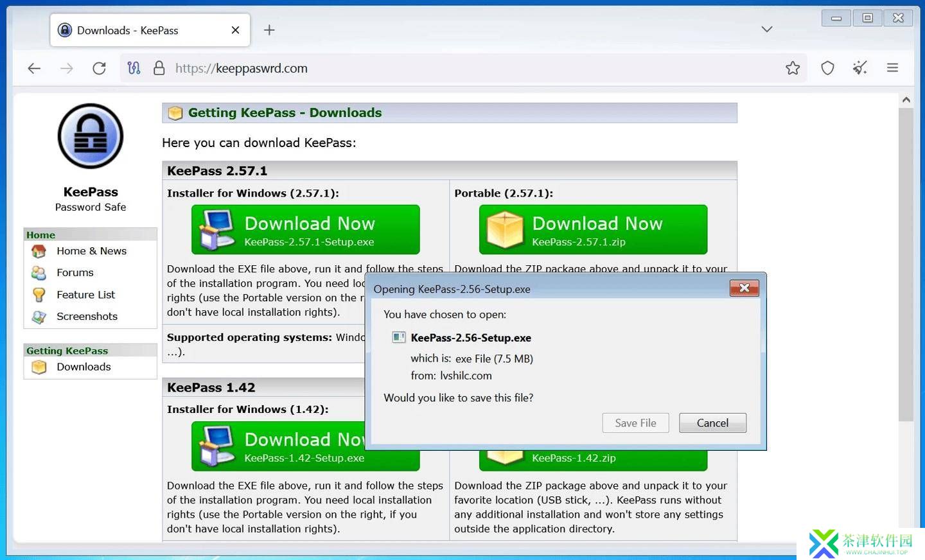Viewport: 925px width, 560px height.
Task: Reload the page with refresh icon
Action: pyautogui.click(x=99, y=68)
